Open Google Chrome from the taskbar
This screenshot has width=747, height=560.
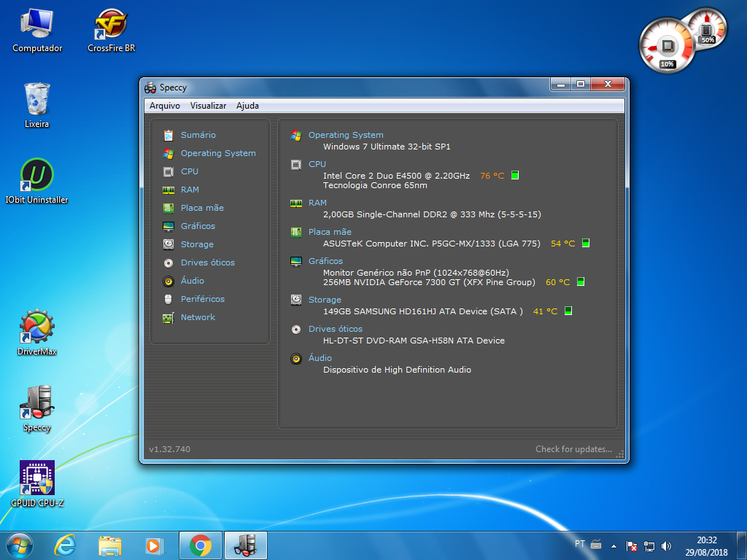(x=201, y=545)
